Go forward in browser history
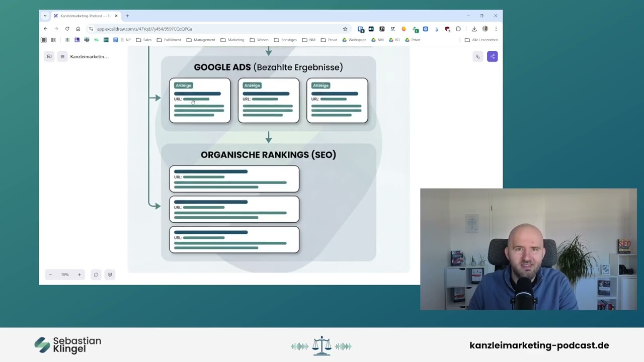 [56, 29]
